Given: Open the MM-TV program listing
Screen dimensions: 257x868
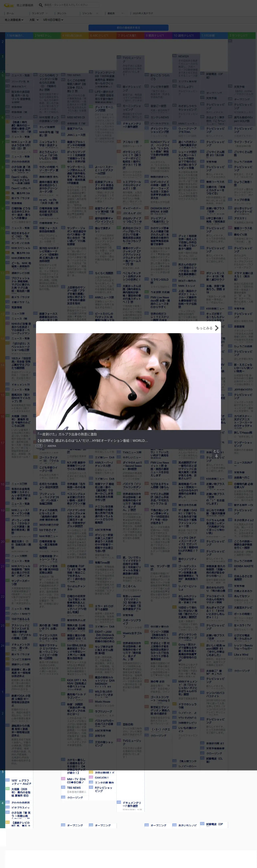Looking at the screenshot, I should click(x=77, y=780).
